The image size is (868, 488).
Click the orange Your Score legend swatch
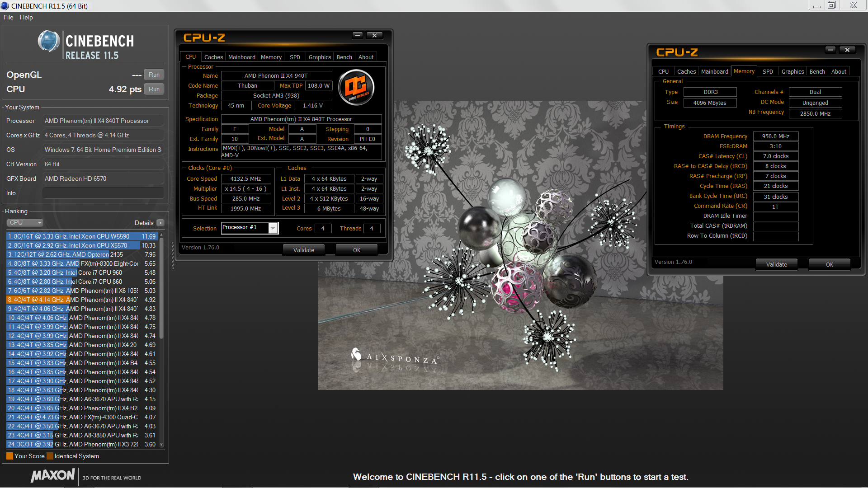pos(9,456)
